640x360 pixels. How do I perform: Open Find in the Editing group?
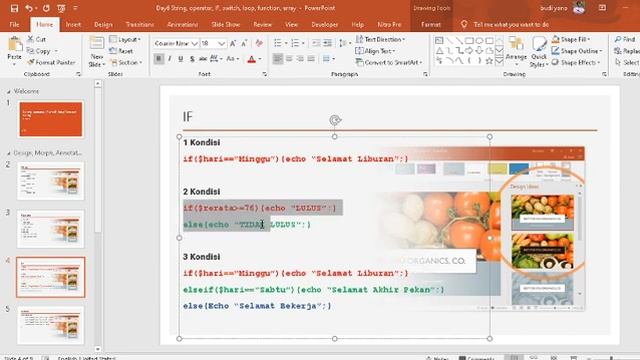click(x=625, y=40)
